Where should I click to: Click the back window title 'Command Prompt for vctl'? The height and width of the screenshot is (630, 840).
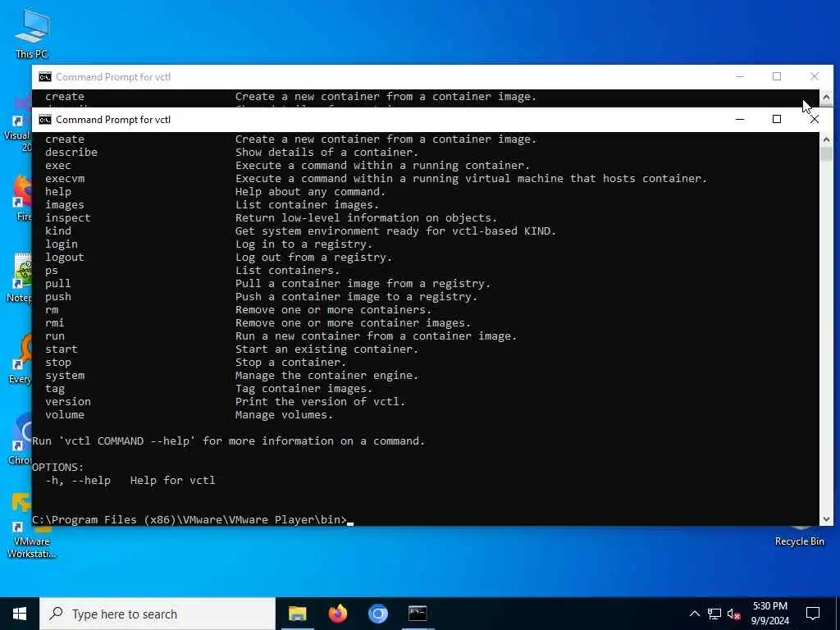tap(113, 77)
